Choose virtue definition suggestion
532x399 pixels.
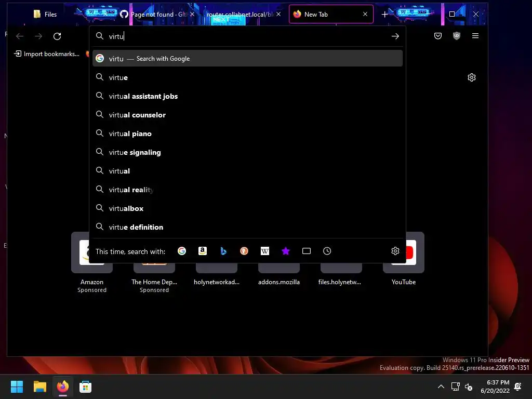[x=247, y=227]
